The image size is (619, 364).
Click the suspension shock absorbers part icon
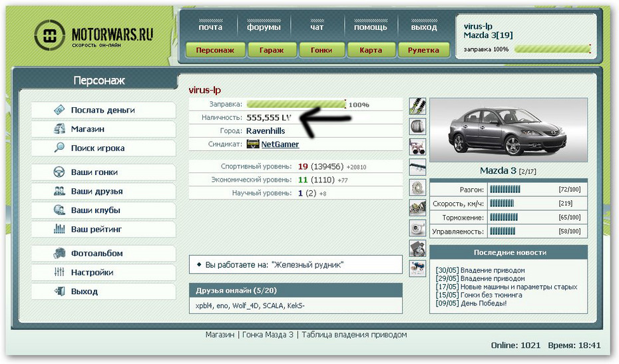(417, 106)
